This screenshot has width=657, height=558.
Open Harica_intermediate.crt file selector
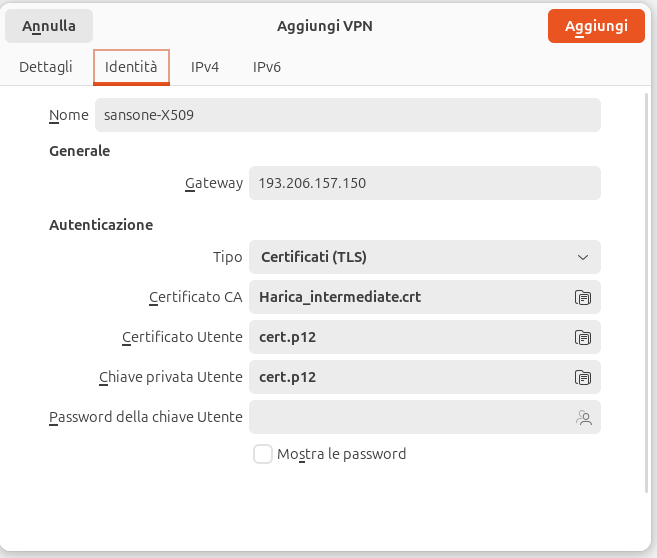[x=424, y=297]
